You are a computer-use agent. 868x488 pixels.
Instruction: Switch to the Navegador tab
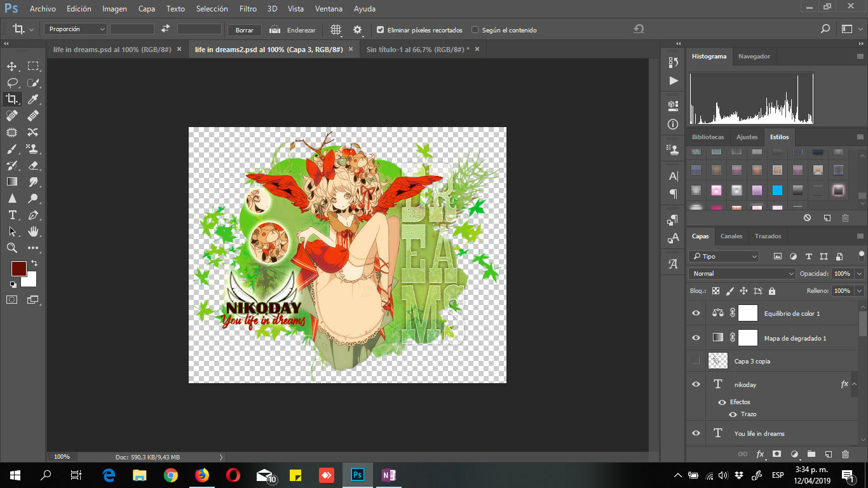point(754,57)
